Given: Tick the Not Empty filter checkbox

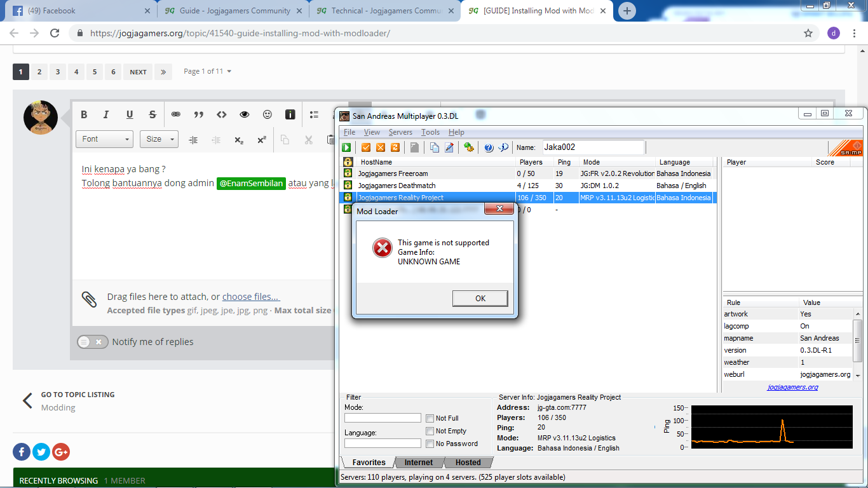Looking at the screenshot, I should tap(430, 431).
